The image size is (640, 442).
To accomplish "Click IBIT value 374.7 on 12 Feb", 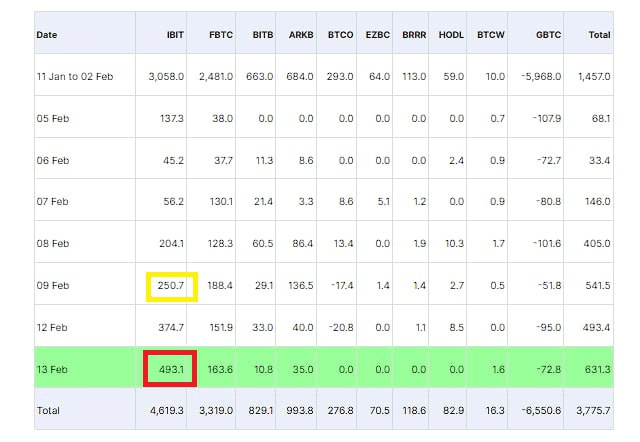I will [x=171, y=327].
